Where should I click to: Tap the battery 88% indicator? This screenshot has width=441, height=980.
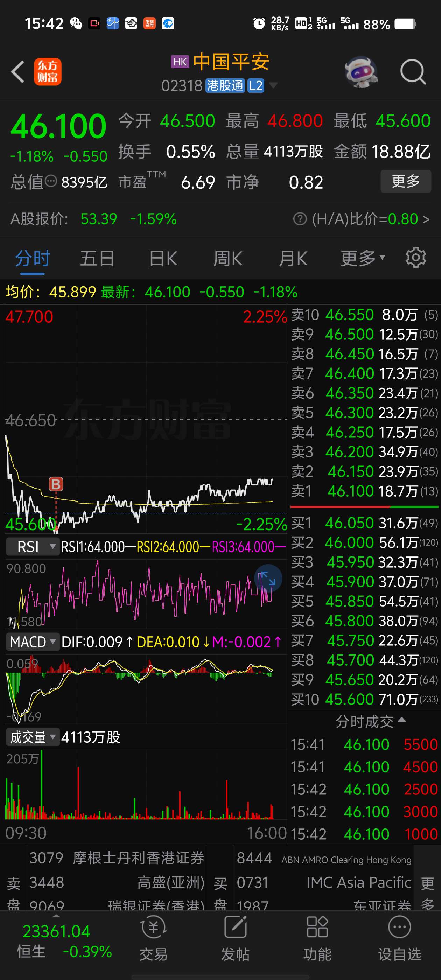[389, 24]
